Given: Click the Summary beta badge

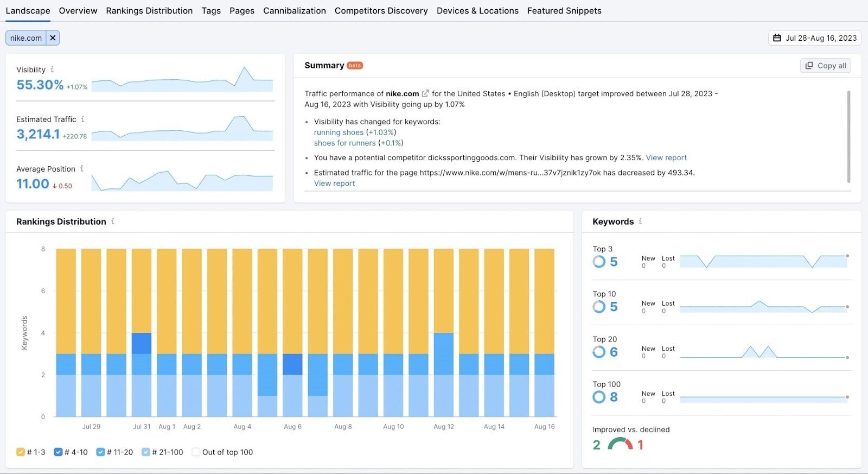Looking at the screenshot, I should click(x=355, y=66).
